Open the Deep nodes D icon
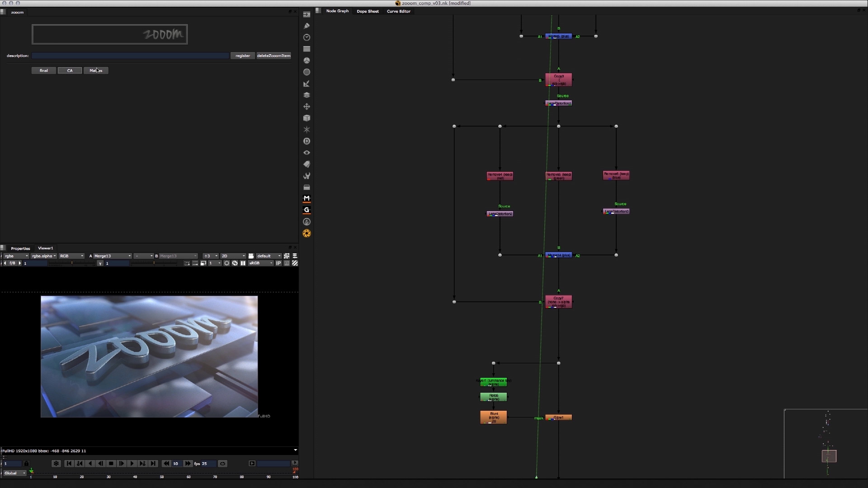Screen dimensions: 868x488 pyautogui.click(x=307, y=141)
